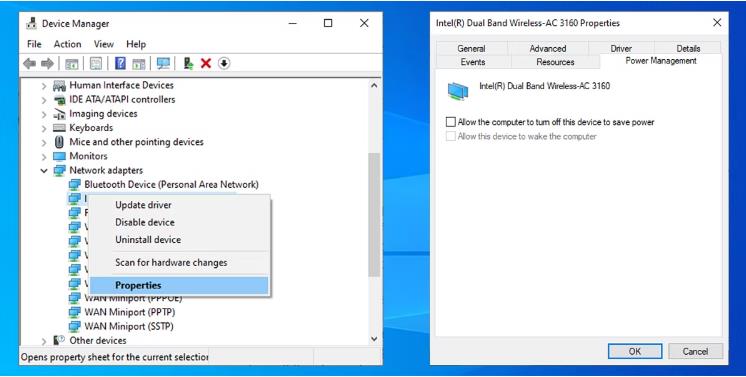Click the Forward arrow toolbar icon

[x=47, y=63]
